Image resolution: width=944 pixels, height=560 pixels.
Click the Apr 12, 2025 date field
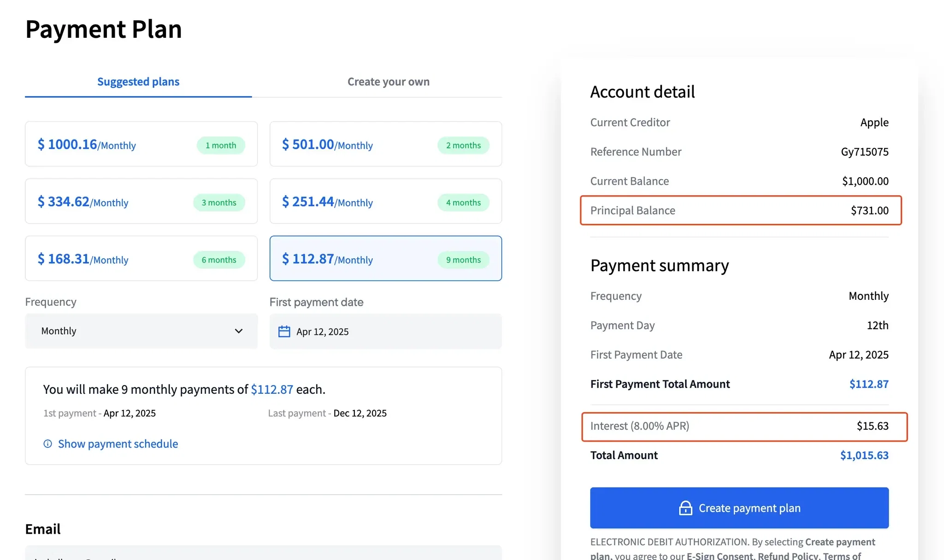(x=386, y=332)
